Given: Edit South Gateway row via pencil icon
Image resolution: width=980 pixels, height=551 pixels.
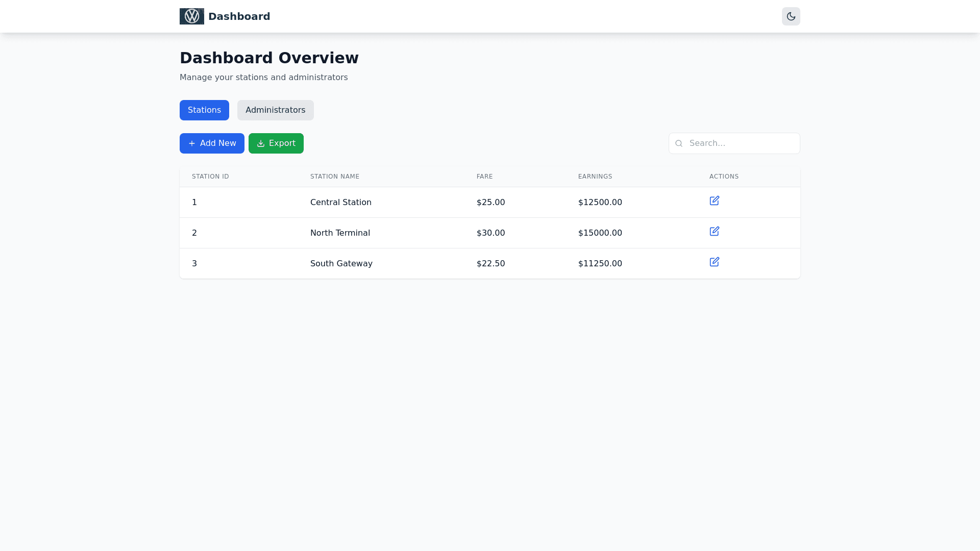Looking at the screenshot, I should pyautogui.click(x=714, y=262).
